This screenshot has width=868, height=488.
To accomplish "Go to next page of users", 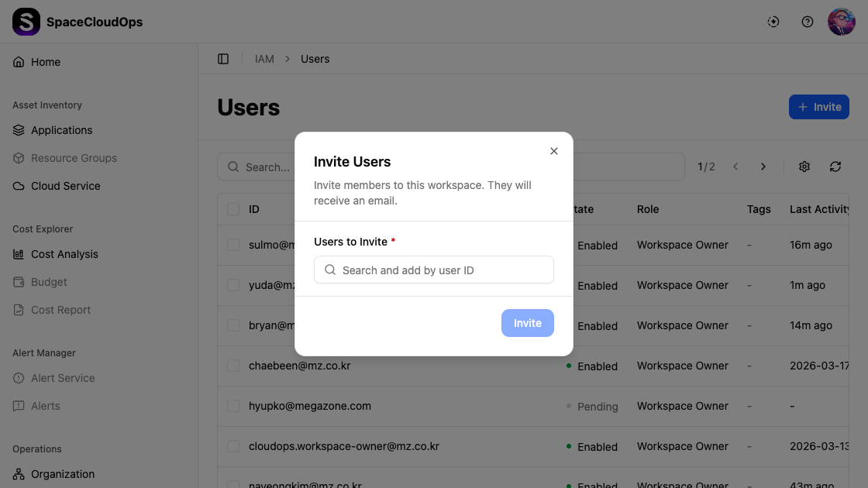I will coord(763,167).
